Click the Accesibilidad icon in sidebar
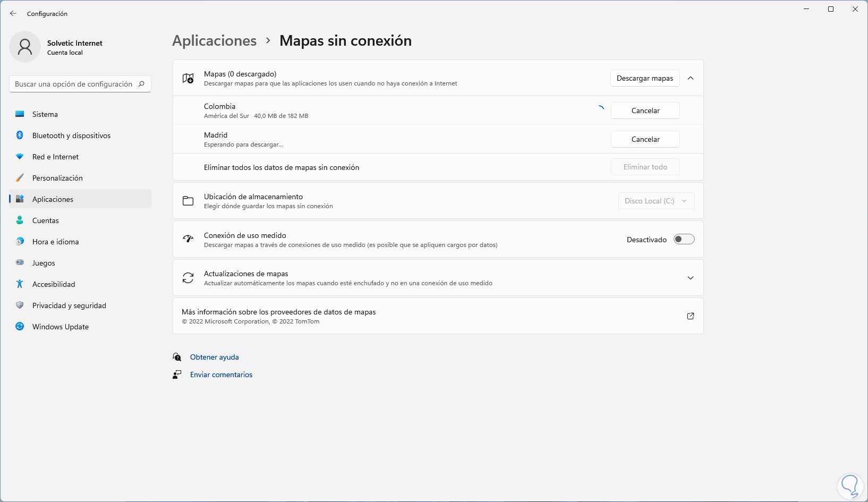This screenshot has width=868, height=502. [x=20, y=284]
